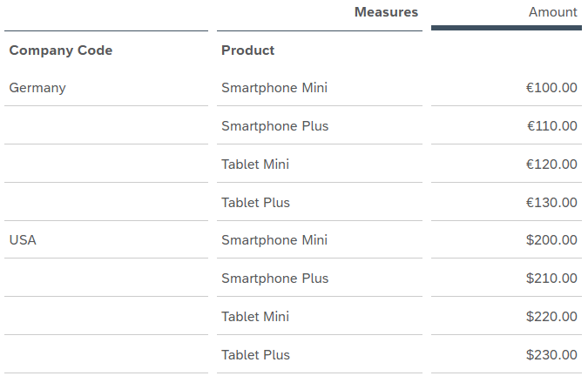Click the Measures column header
588x376 pixels.
386,12
